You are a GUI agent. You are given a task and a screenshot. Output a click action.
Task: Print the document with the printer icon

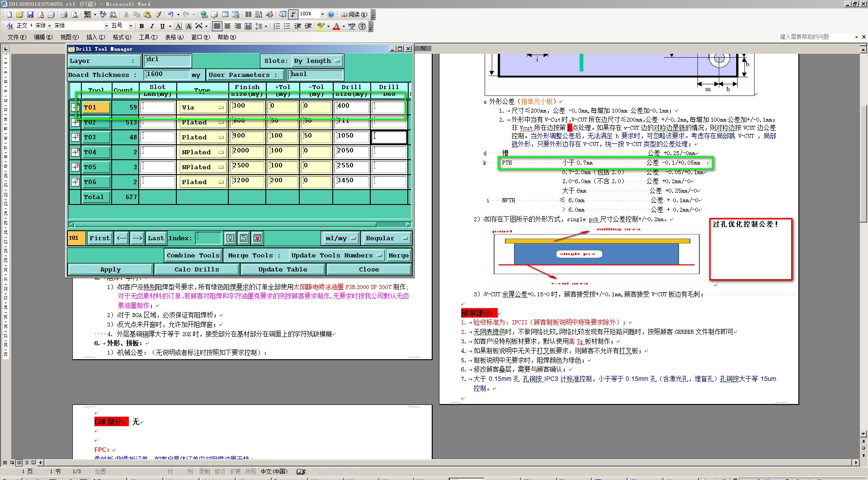click(64, 14)
